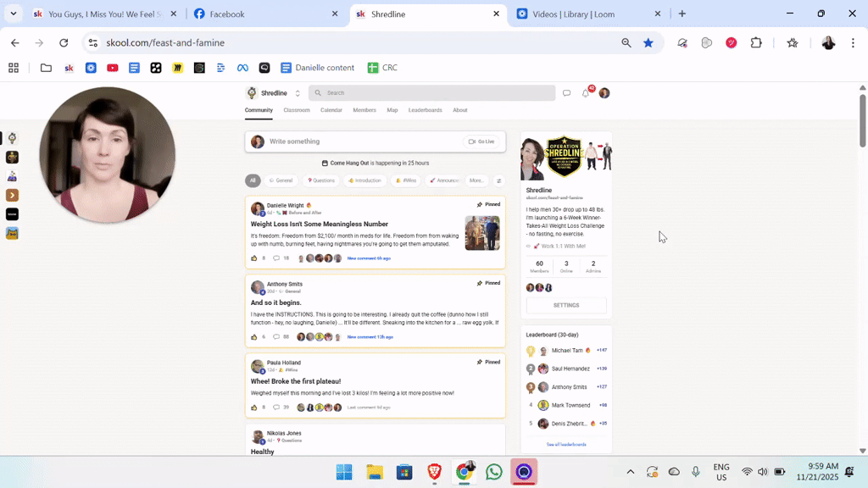Open the notifications bell in Skool header
Screen dimensions: 868x488
[x=586, y=93]
